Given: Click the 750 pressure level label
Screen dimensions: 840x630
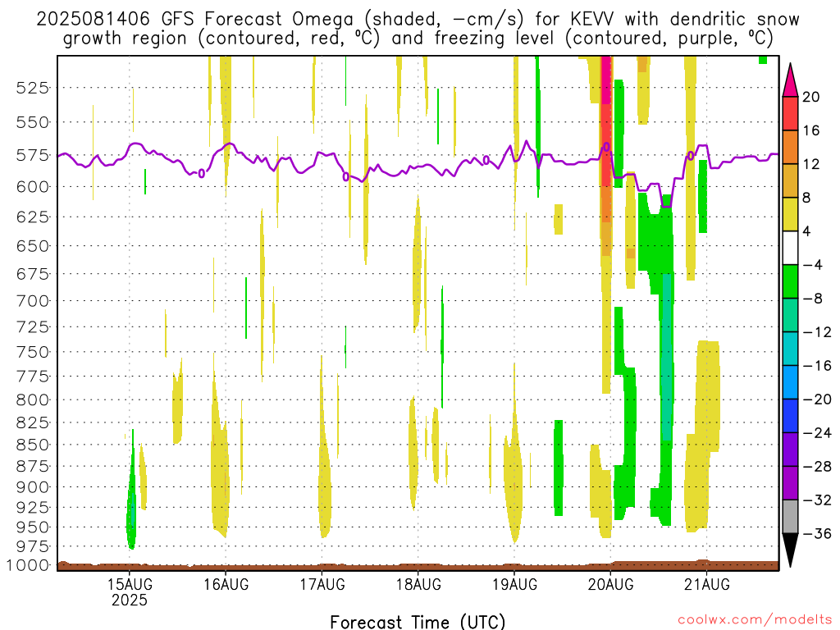Looking at the screenshot, I should pos(33,352).
